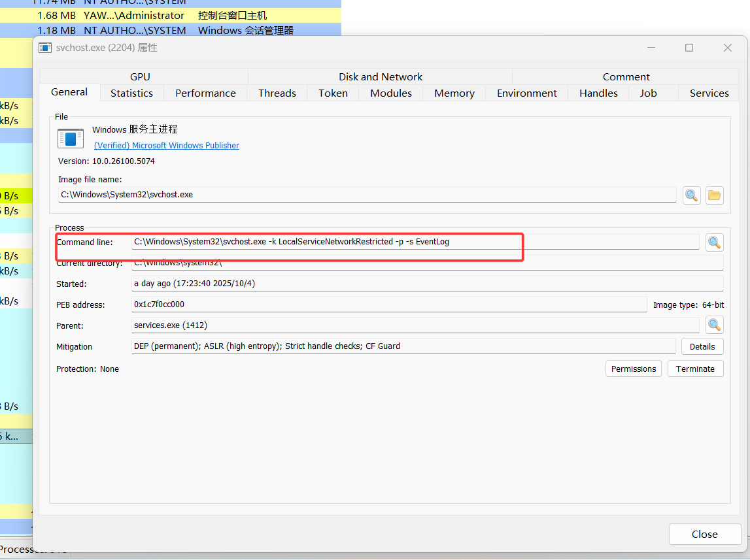This screenshot has height=560, width=750.
Task: Click the Version 10.0.26100.5074 text
Action: (107, 161)
